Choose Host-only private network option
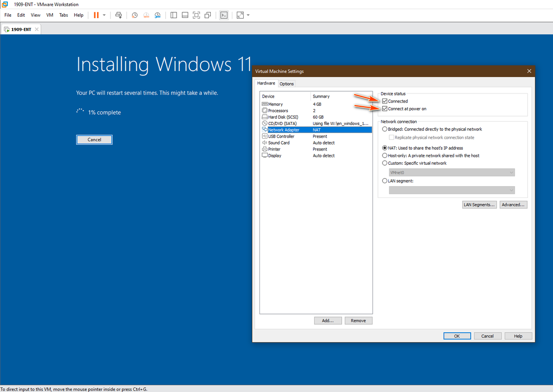This screenshot has height=392, width=553. (x=385, y=155)
